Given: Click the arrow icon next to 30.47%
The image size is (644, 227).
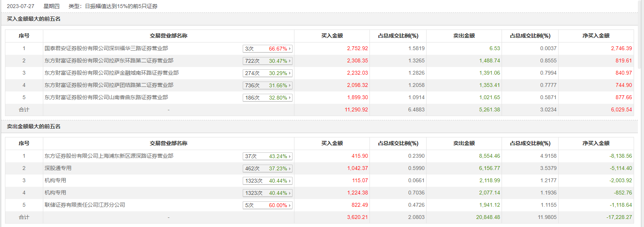Looking at the screenshot, I should 290,61.
